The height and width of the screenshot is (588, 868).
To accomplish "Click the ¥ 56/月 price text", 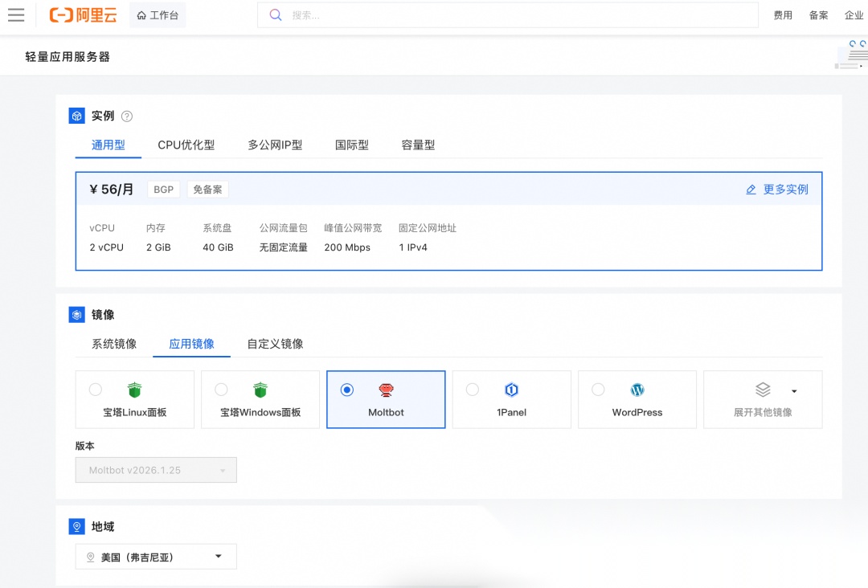I will [x=111, y=190].
